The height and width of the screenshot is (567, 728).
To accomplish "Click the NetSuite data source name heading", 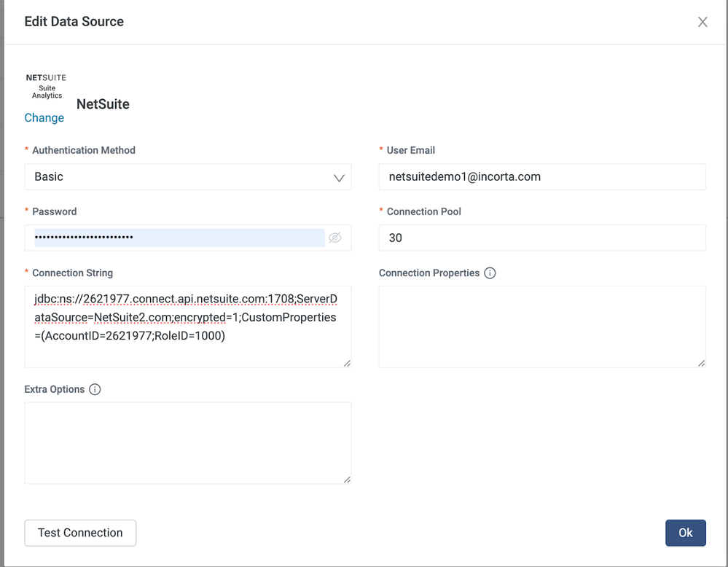I will click(x=103, y=104).
